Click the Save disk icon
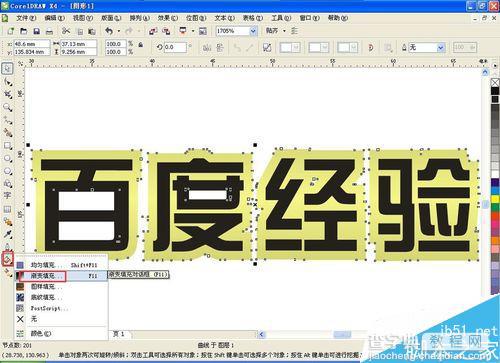This screenshot has width=500, height=363. (37, 31)
